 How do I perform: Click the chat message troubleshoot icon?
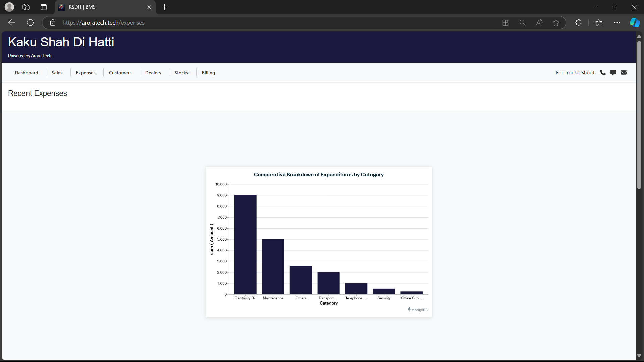click(613, 72)
